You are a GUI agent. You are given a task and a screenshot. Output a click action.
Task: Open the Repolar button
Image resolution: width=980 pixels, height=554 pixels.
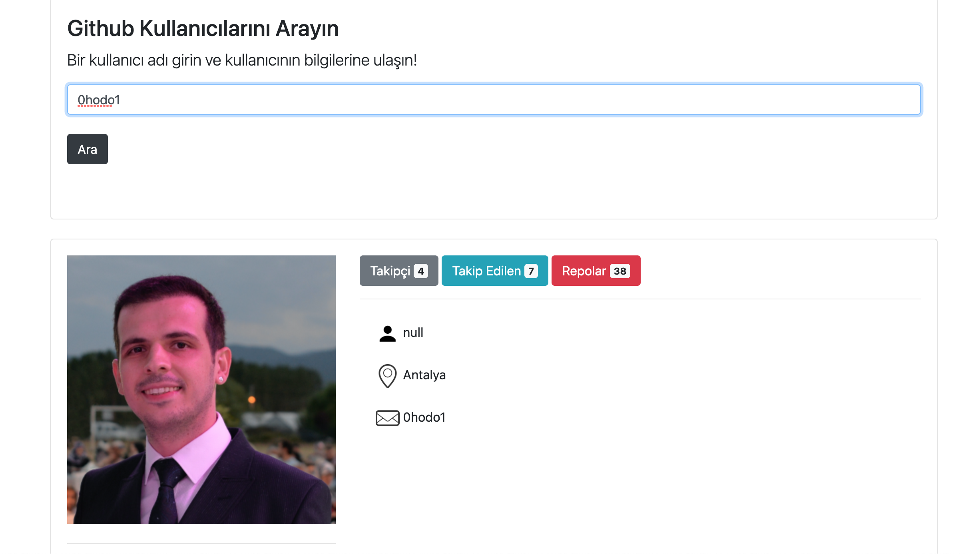tap(584, 271)
